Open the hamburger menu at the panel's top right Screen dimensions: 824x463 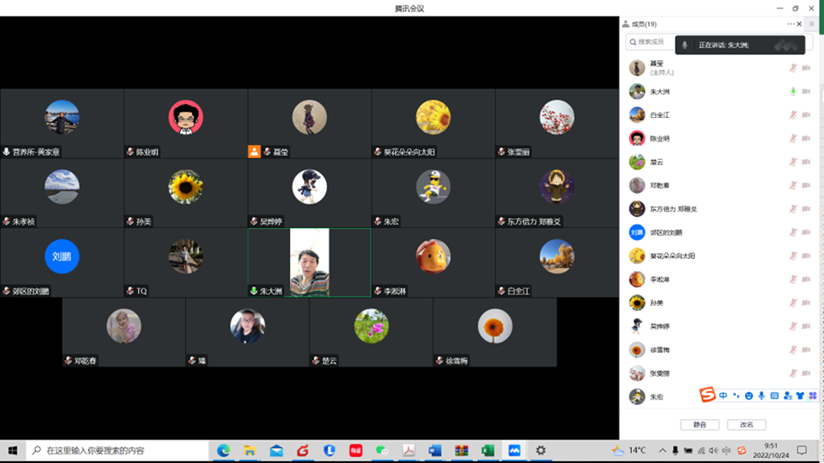pos(812,24)
